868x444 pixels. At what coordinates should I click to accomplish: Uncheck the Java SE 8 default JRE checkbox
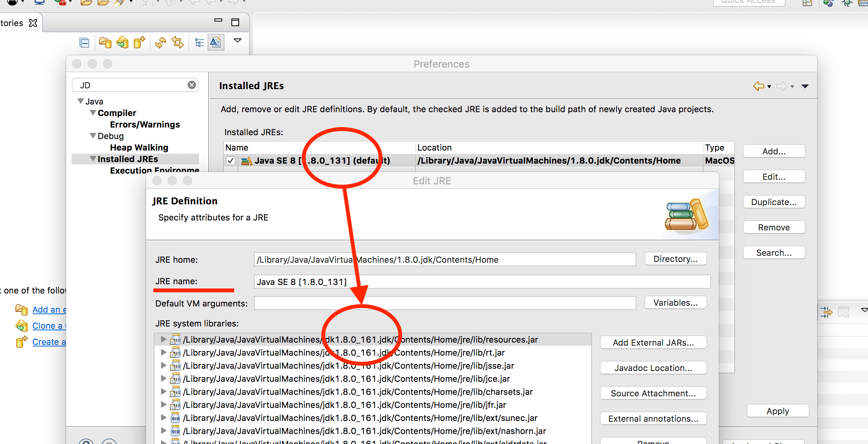[x=230, y=161]
